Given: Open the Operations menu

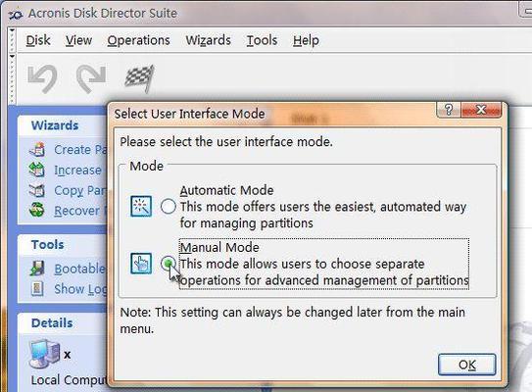Looking at the screenshot, I should (138, 41).
